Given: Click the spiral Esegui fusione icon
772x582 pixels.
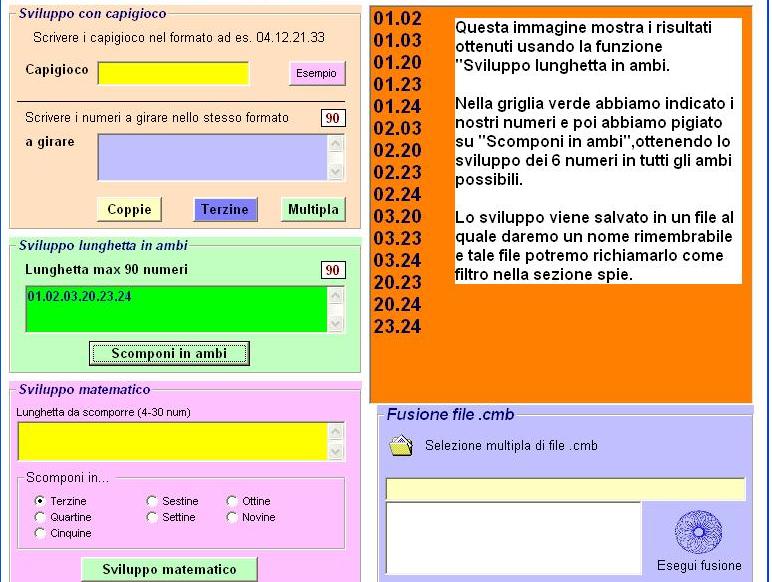Looking at the screenshot, I should pyautogui.click(x=699, y=532).
